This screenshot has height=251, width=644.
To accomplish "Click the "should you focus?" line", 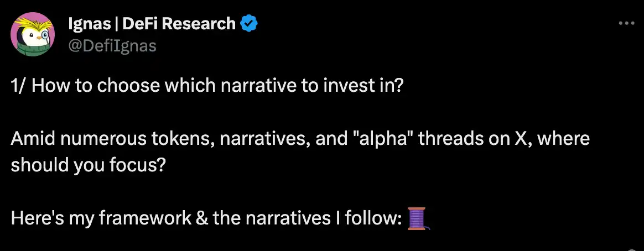I will click(x=87, y=165).
